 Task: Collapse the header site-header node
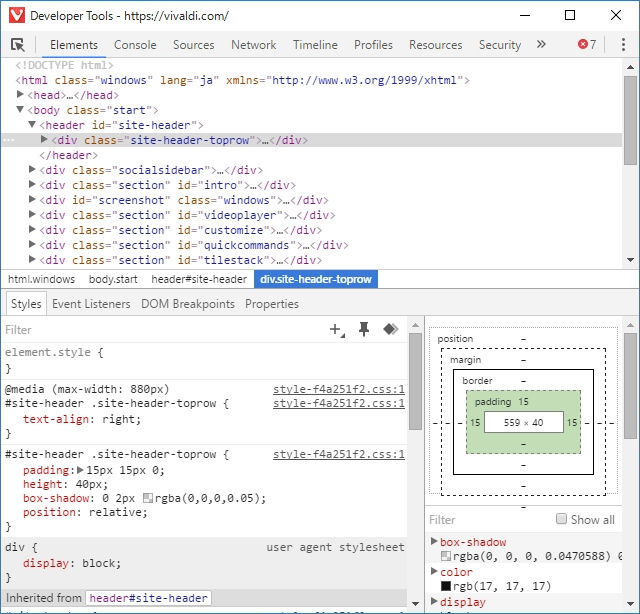pyautogui.click(x=32, y=124)
